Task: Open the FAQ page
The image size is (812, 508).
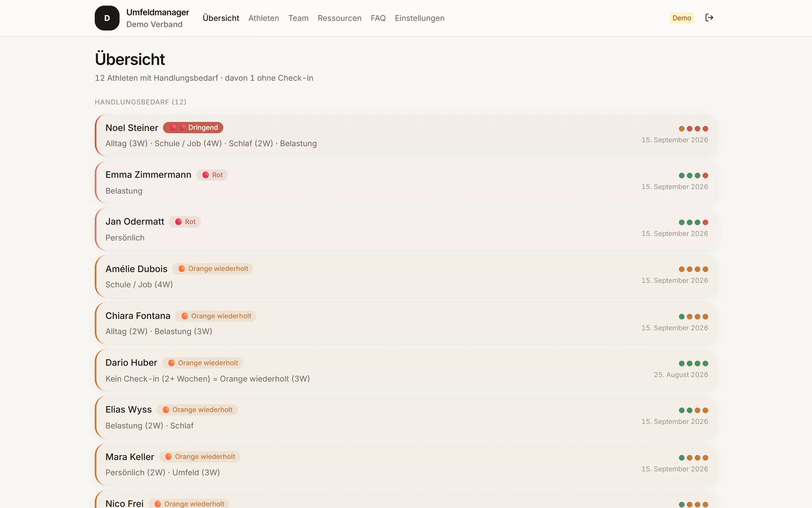Action: [378, 18]
